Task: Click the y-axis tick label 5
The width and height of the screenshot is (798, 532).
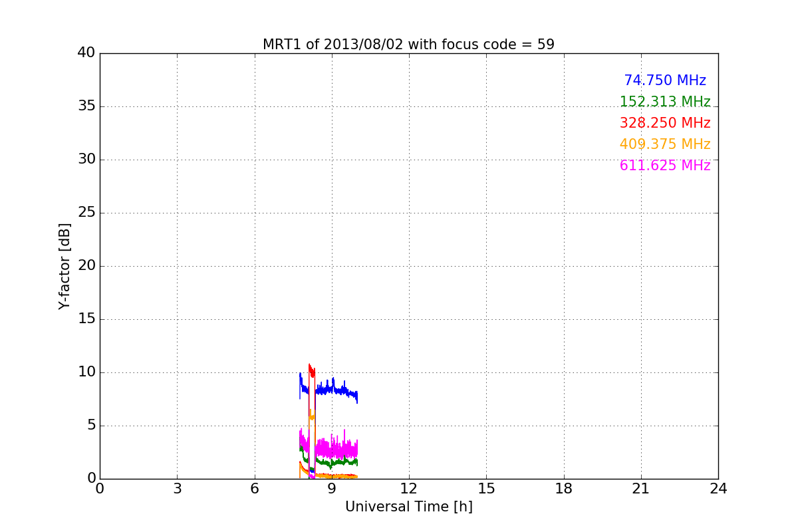Action: click(90, 426)
